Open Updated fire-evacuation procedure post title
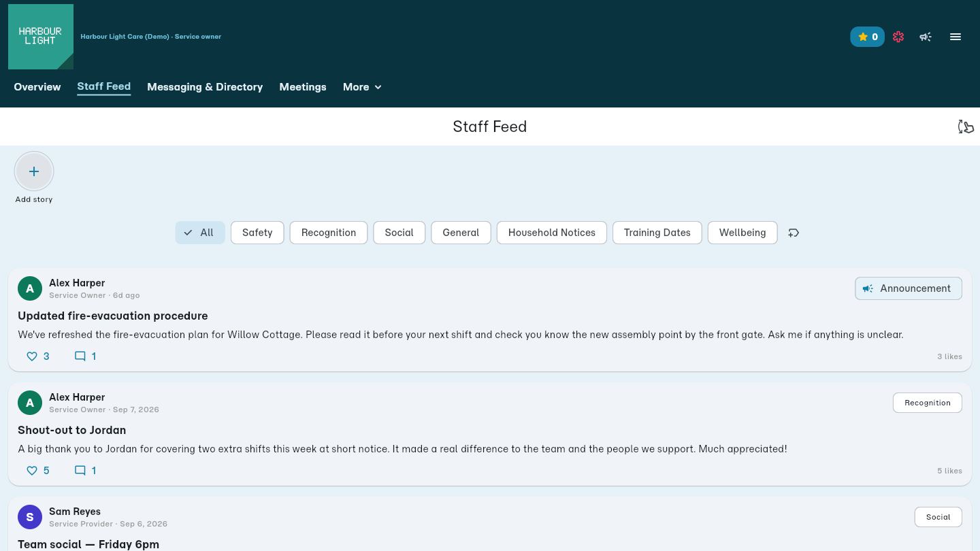Screen dimensions: 980x551 [113, 316]
